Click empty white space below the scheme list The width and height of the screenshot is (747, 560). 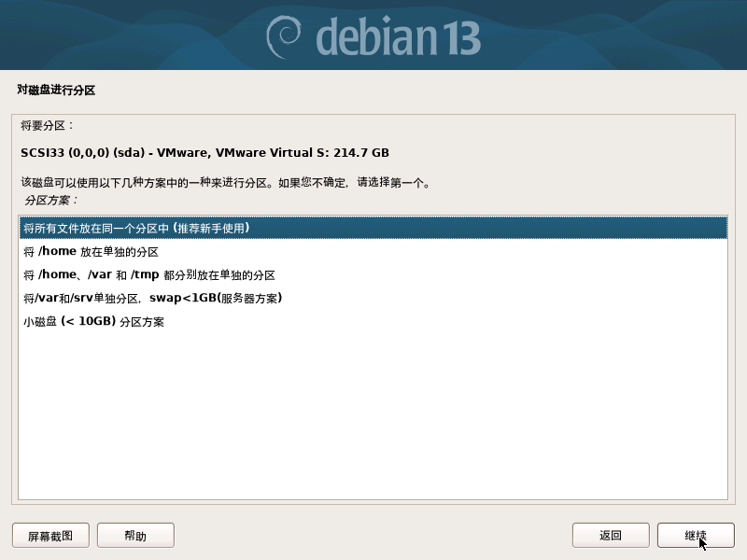click(x=373, y=414)
